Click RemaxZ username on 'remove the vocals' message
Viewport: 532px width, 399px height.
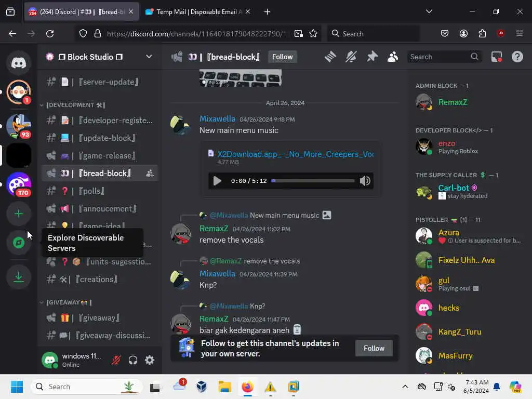(x=214, y=229)
